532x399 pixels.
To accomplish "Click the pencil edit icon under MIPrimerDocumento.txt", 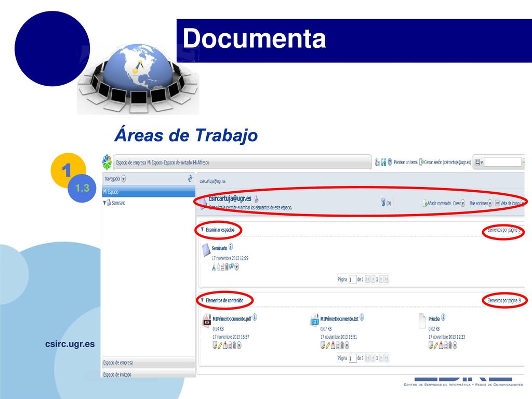I will click(x=328, y=345).
